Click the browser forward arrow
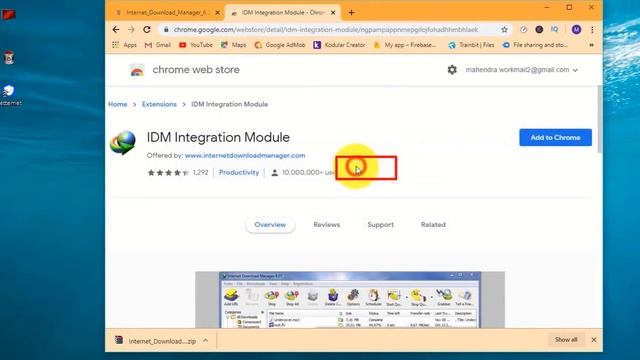The image size is (640, 360). pos(131,29)
